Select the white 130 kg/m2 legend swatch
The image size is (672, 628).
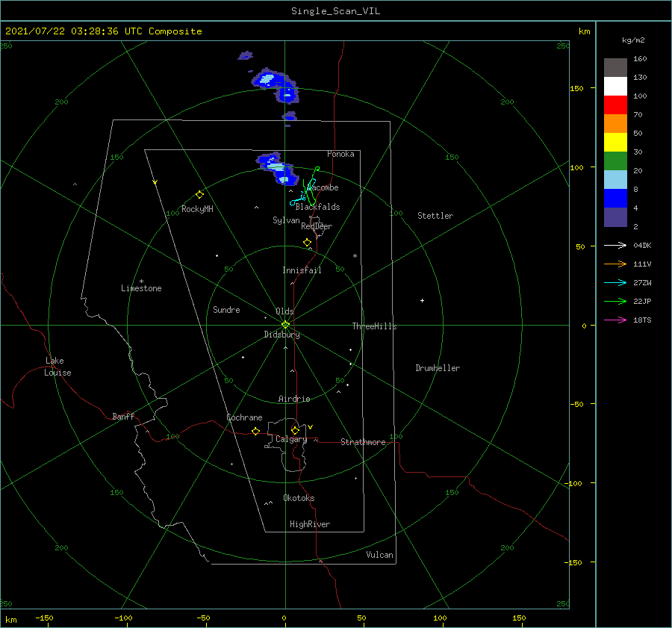point(615,86)
